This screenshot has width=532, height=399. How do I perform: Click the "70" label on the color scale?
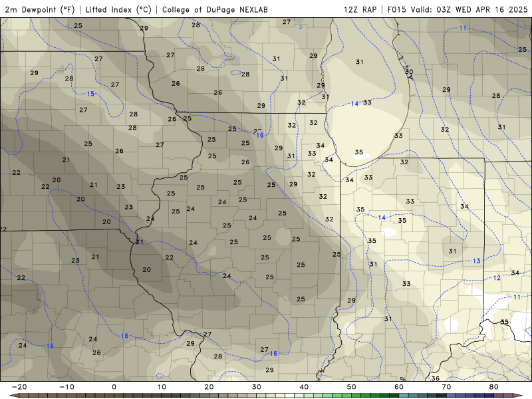446,387
